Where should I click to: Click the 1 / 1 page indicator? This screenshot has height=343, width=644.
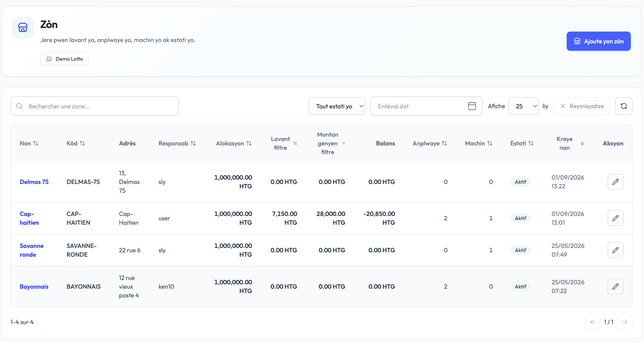[609, 322]
